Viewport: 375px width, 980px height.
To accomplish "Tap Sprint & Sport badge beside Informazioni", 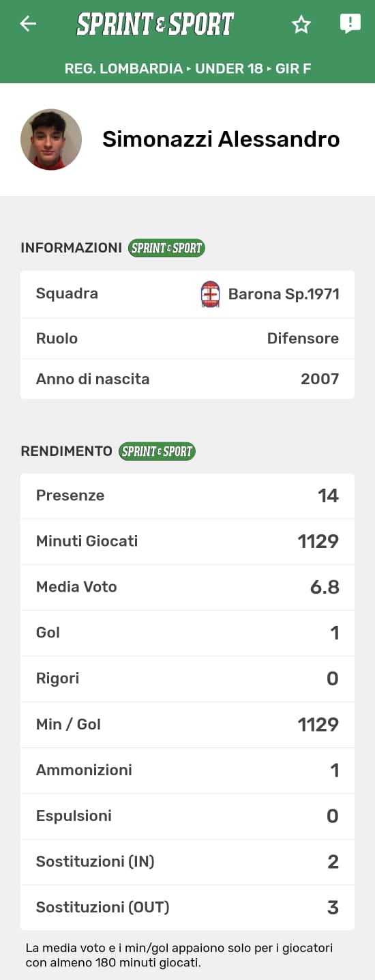I will 167,248.
